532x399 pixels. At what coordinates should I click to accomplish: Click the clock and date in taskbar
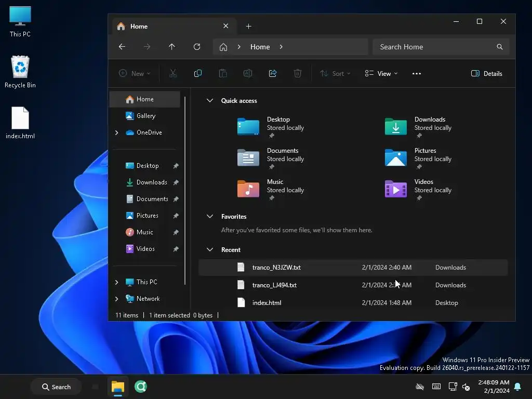[494, 387]
